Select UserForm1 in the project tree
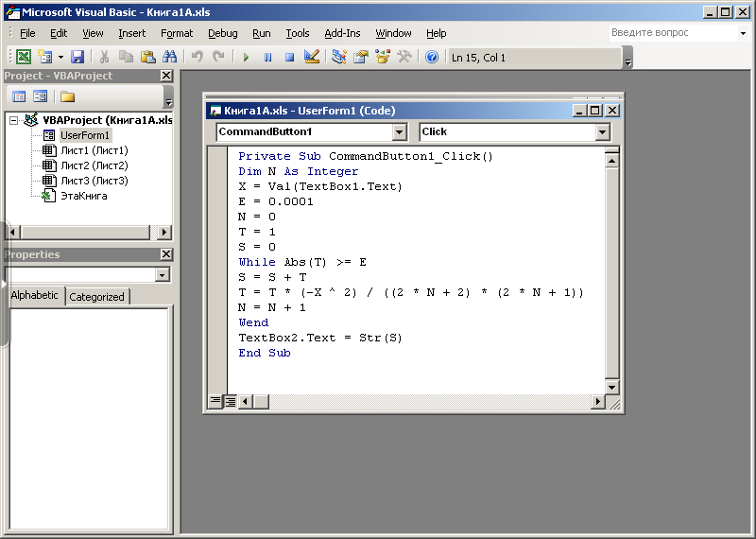Screen dimensions: 756x539 85,135
